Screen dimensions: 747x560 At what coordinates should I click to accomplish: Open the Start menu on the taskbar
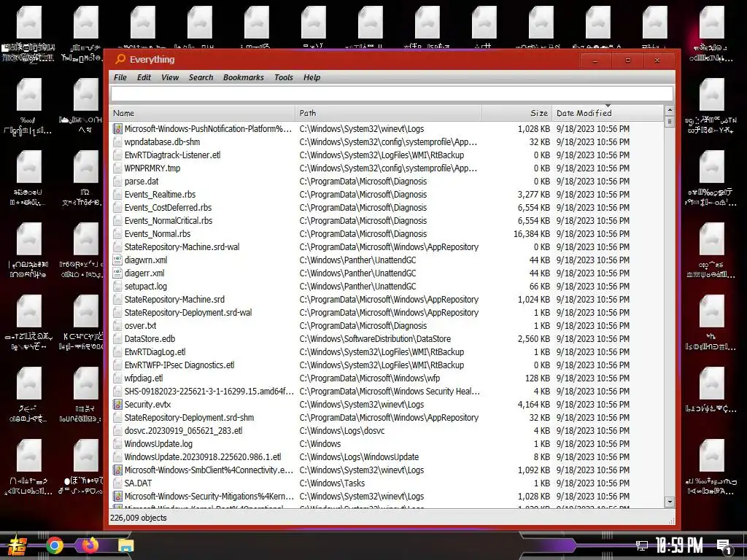pyautogui.click(x=17, y=545)
